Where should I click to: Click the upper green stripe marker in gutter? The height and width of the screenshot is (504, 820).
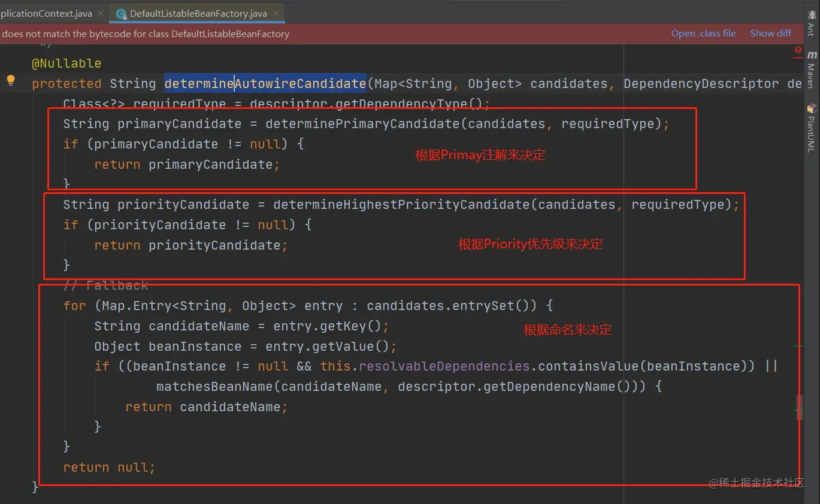point(798,346)
